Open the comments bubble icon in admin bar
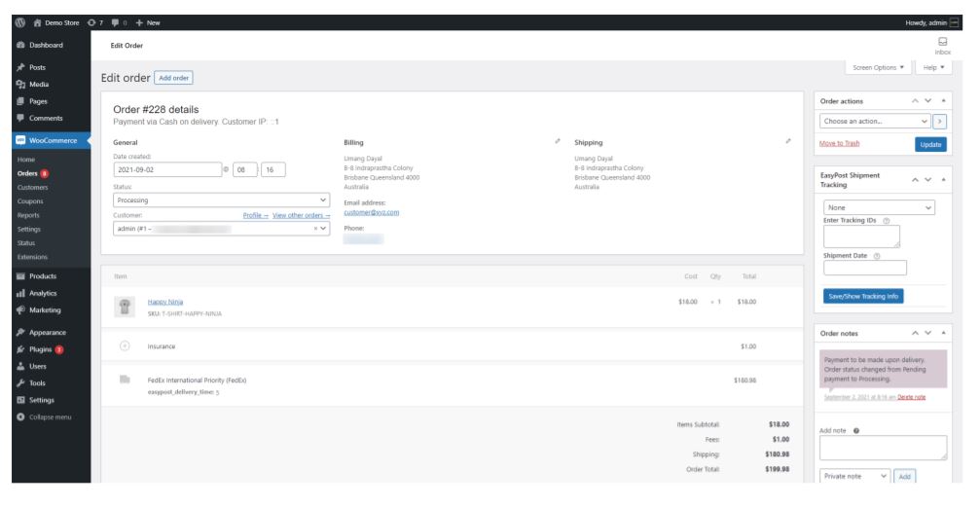 click(x=119, y=22)
